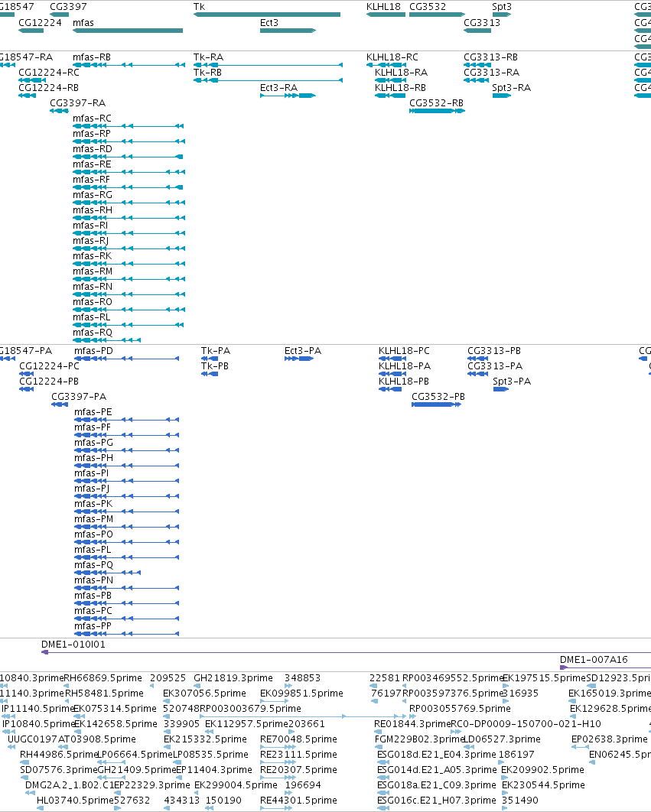Click EST RE70048.5prime
The height and width of the screenshot is (812, 651).
pyautogui.click(x=298, y=739)
